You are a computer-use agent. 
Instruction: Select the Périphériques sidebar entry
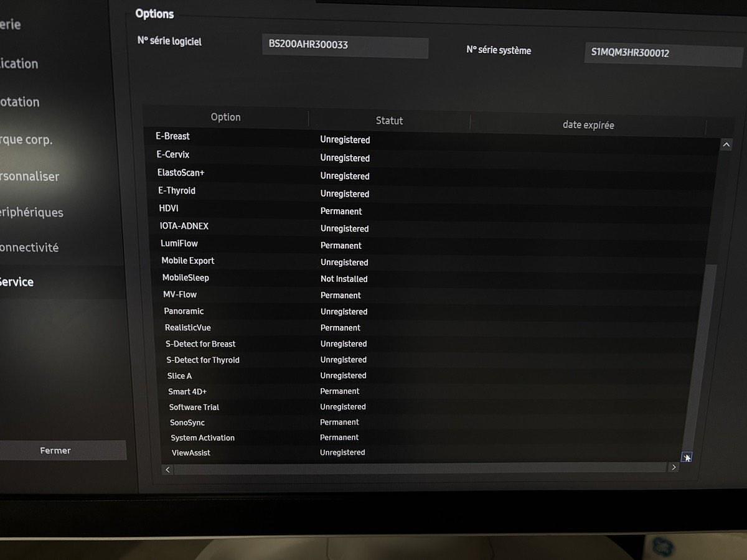[31, 212]
